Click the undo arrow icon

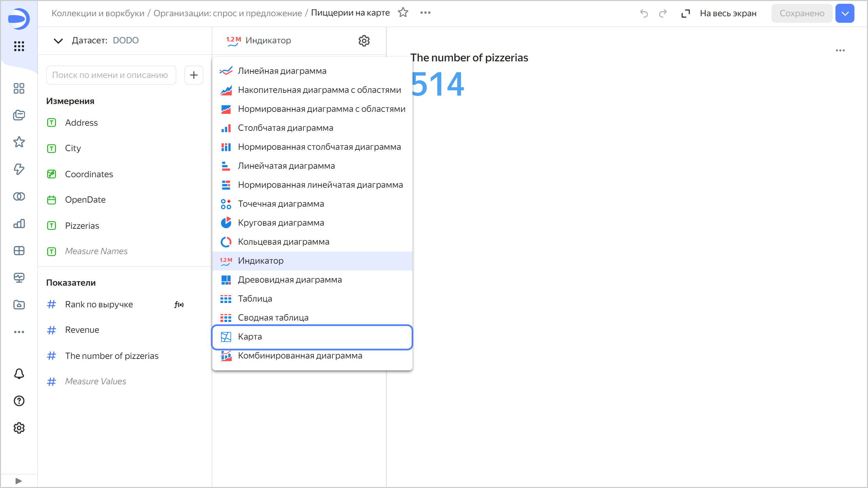pyautogui.click(x=644, y=13)
